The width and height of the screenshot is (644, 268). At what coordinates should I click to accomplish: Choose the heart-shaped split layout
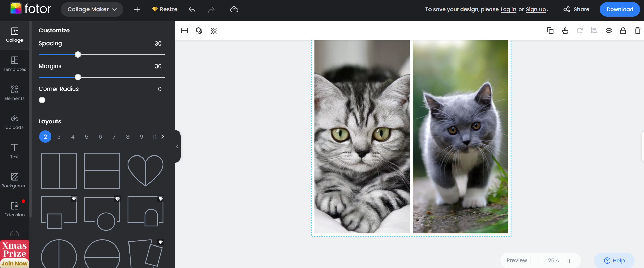[x=145, y=171]
